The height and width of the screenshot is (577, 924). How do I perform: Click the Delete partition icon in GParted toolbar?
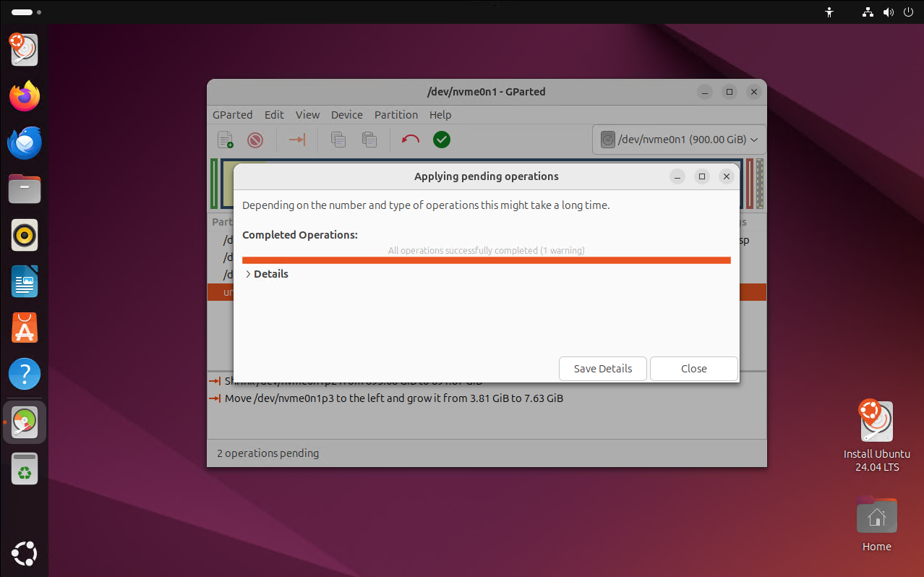tap(255, 140)
